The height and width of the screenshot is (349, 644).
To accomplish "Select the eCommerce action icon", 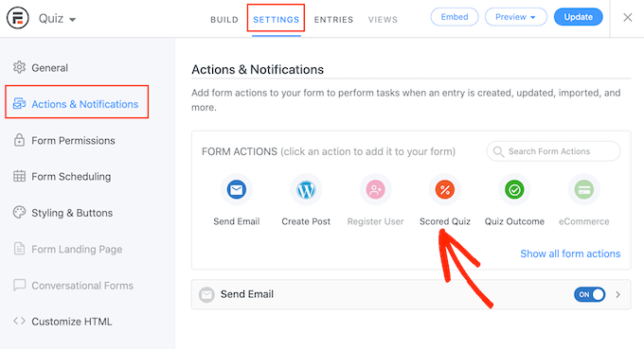I will coord(584,190).
